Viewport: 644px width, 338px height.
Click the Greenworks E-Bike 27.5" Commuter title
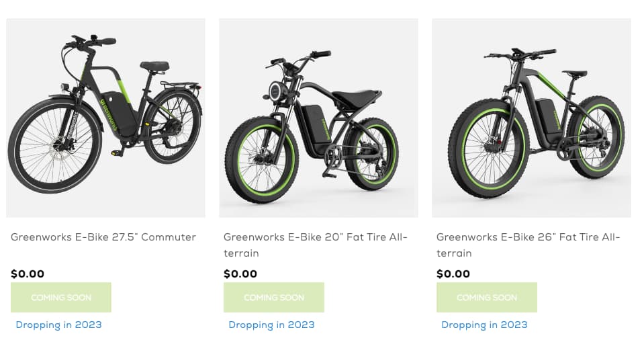[x=103, y=237]
